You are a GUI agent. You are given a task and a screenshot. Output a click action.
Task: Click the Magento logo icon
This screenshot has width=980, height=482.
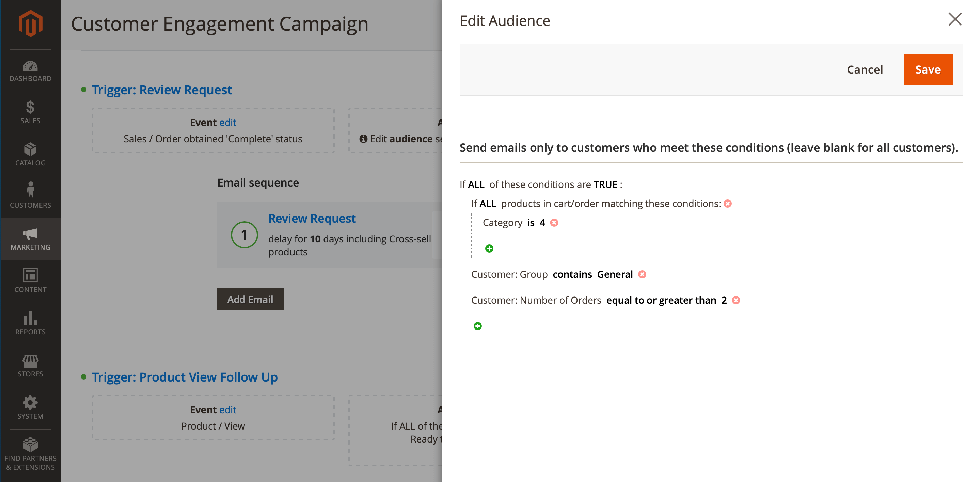pyautogui.click(x=30, y=24)
